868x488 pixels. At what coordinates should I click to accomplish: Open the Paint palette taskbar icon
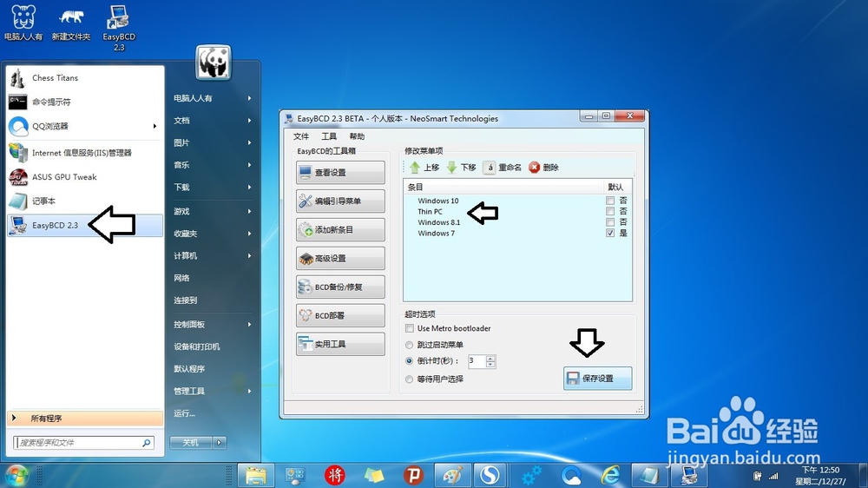452,475
